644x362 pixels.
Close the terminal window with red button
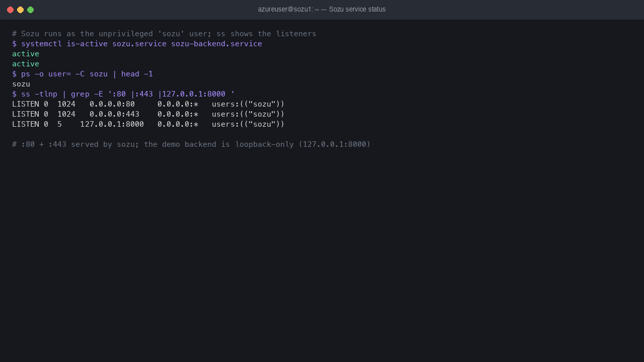click(x=10, y=10)
